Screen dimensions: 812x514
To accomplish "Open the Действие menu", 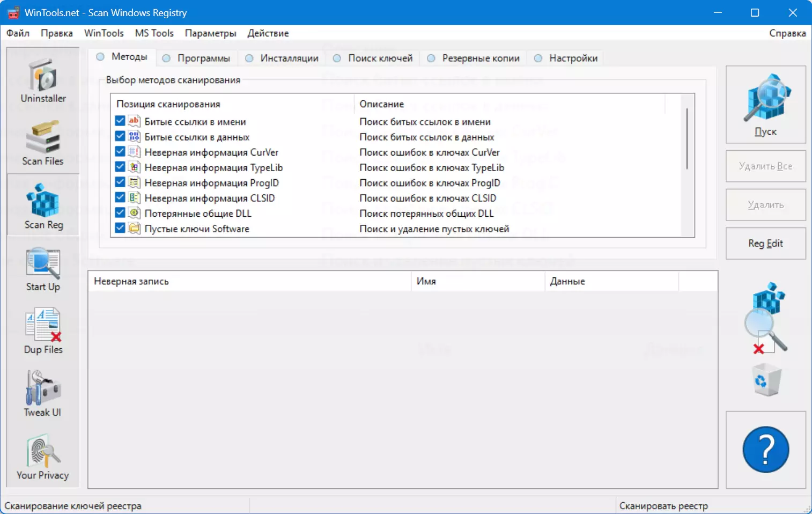I will click(268, 33).
